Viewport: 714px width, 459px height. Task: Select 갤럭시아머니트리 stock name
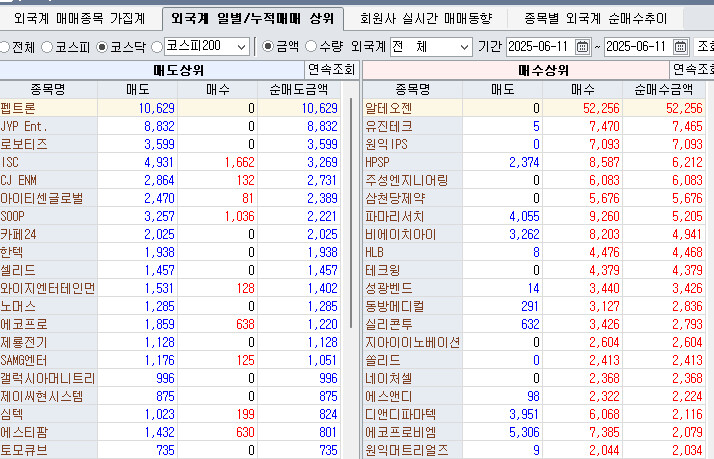[x=48, y=378]
